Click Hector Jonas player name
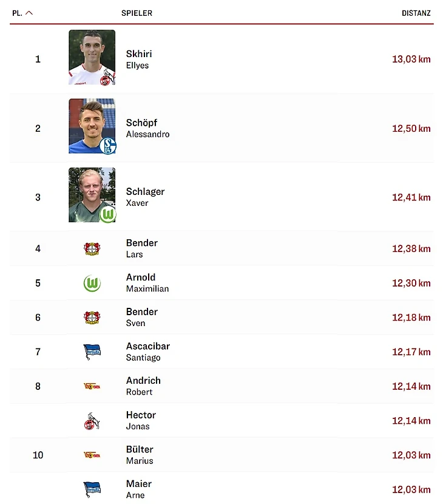The width and height of the screenshot is (443, 504). [141, 415]
